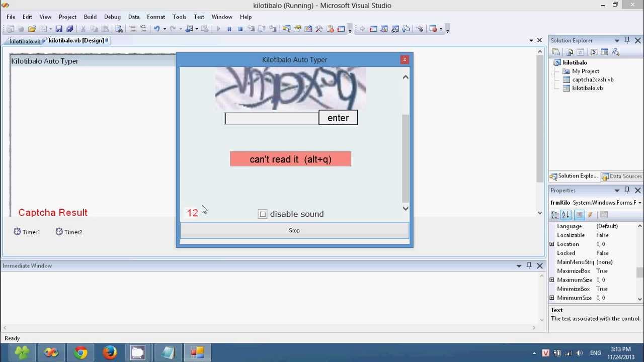Click the Events lightning icon in Properties
This screenshot has width=644, height=362.
point(590,215)
